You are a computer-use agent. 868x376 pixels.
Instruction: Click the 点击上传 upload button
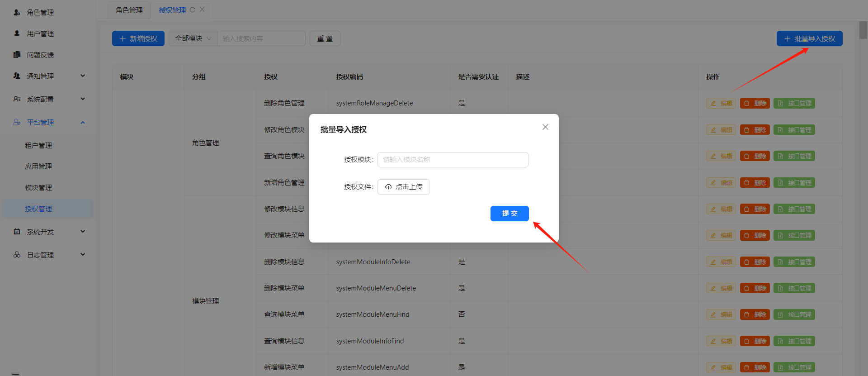click(403, 187)
